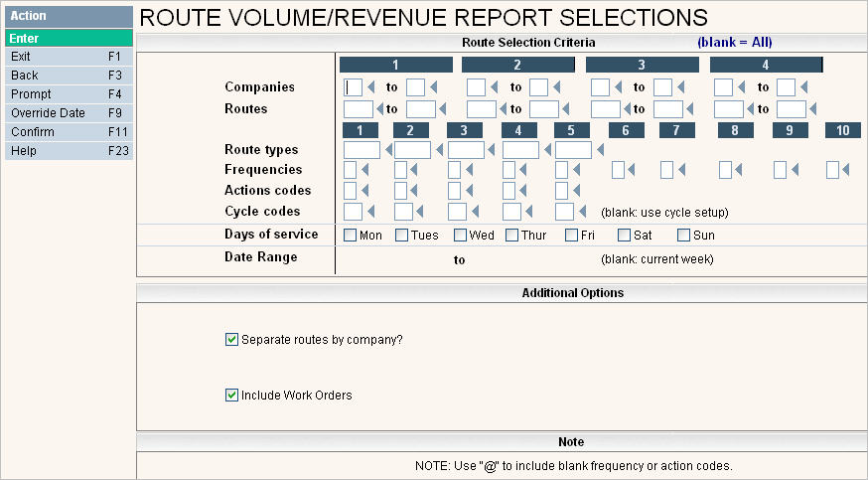The image size is (868, 480).
Task: Uncheck Include Work Orders
Action: [x=232, y=395]
